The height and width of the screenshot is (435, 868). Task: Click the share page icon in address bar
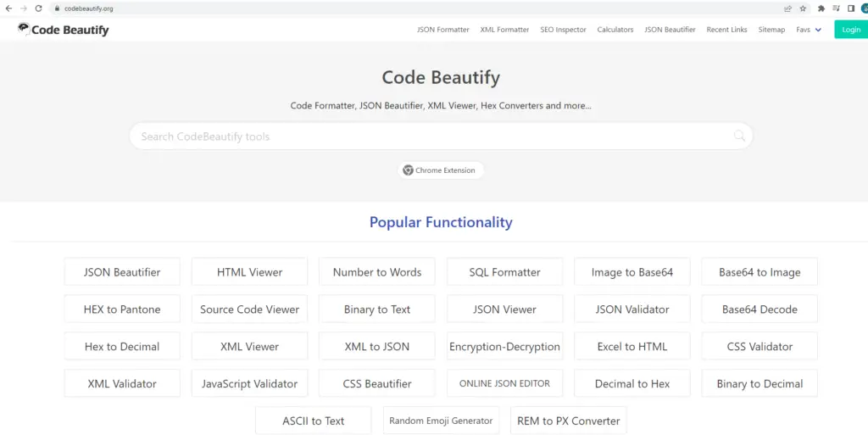(x=787, y=8)
